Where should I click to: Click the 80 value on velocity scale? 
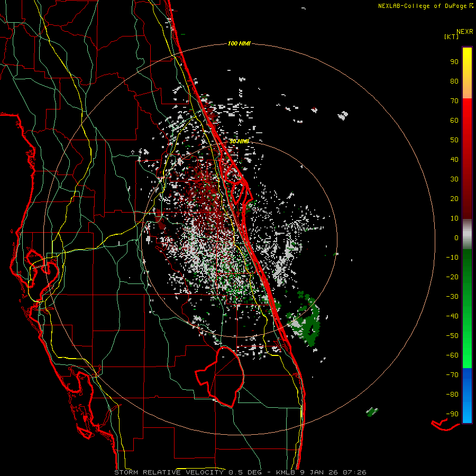pyautogui.click(x=454, y=81)
